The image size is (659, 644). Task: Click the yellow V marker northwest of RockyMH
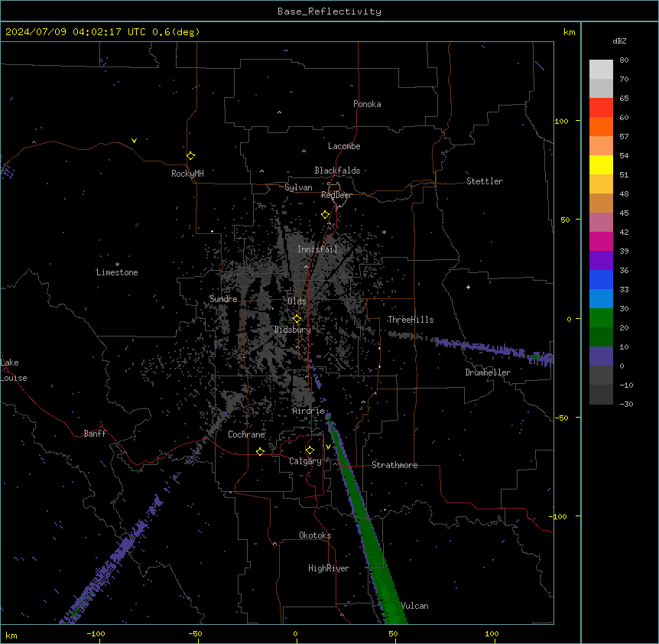pos(134,141)
